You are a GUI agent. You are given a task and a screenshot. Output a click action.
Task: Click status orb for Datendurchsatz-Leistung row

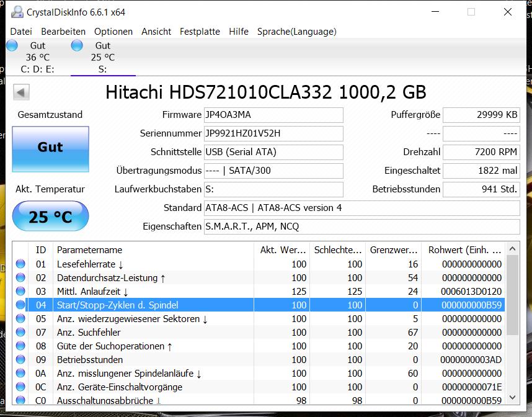tap(20, 277)
